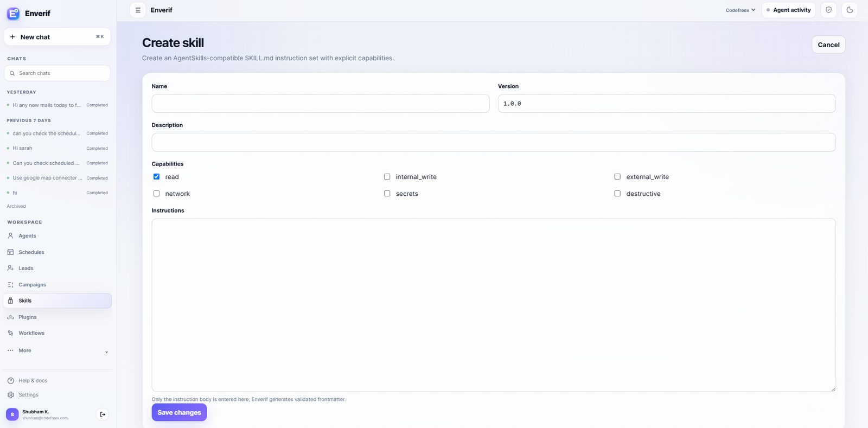This screenshot has height=428, width=868.
Task: Click the three-dots More icon
Action: pos(10,350)
